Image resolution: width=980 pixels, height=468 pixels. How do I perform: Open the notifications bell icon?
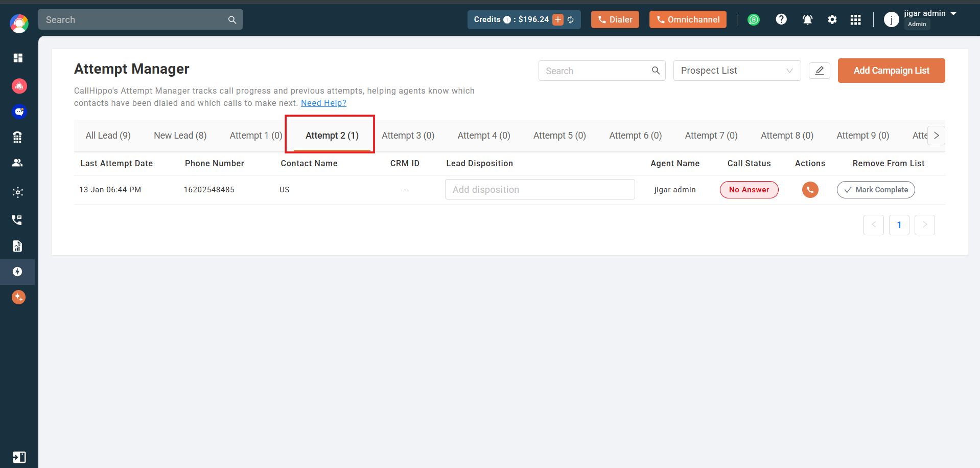point(807,20)
